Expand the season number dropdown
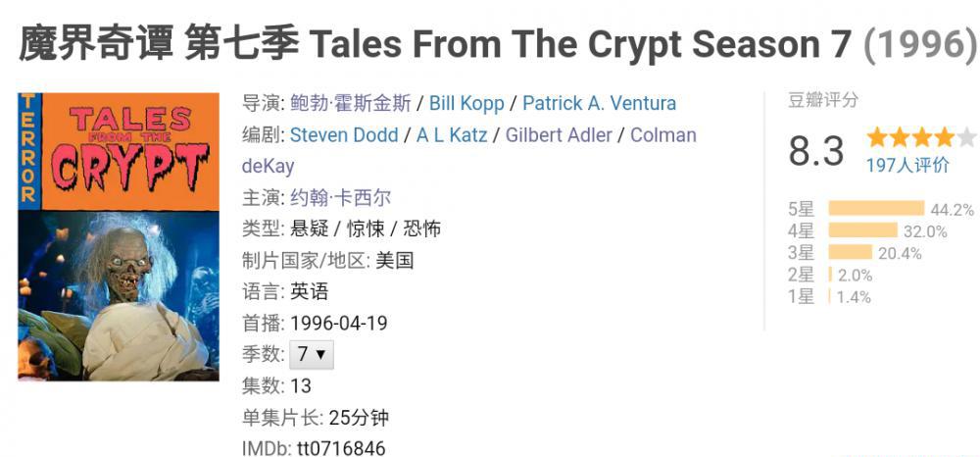980x457 pixels. [312, 354]
